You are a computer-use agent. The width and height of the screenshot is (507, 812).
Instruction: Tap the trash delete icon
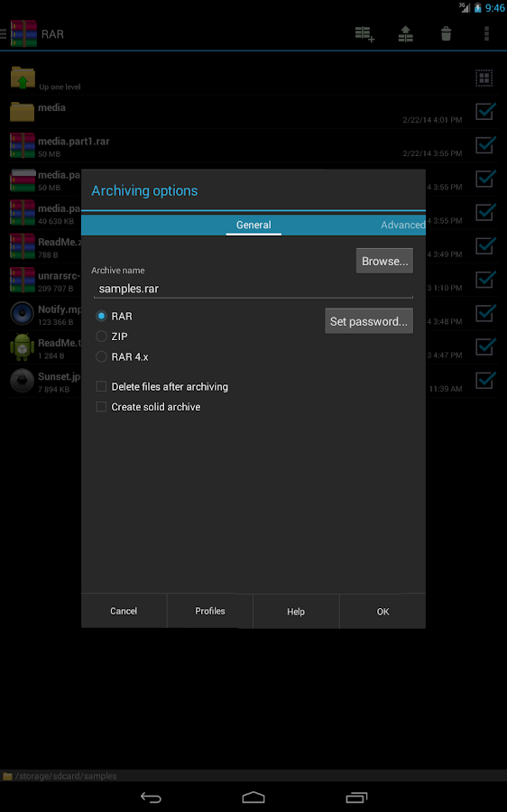pyautogui.click(x=446, y=34)
